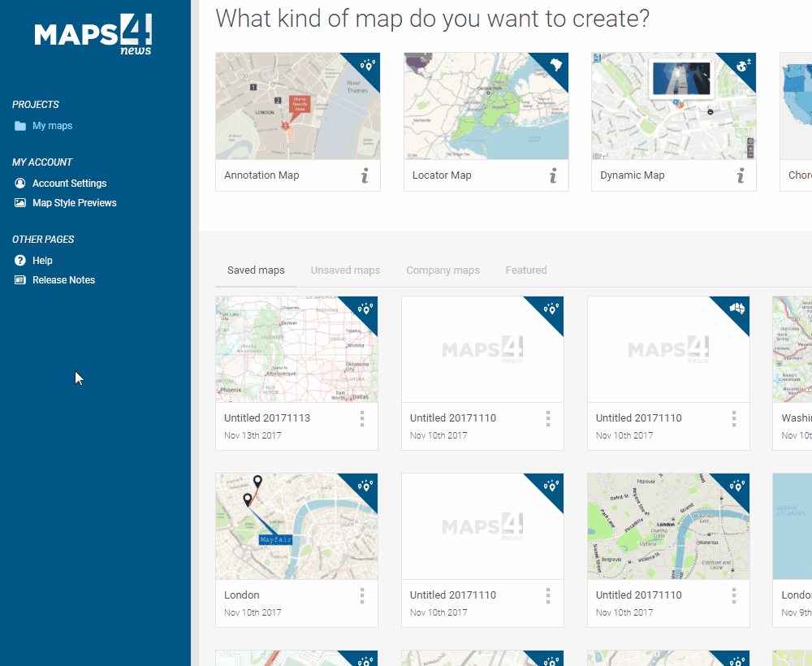
Task: View the Release Notes
Action: coord(63,280)
